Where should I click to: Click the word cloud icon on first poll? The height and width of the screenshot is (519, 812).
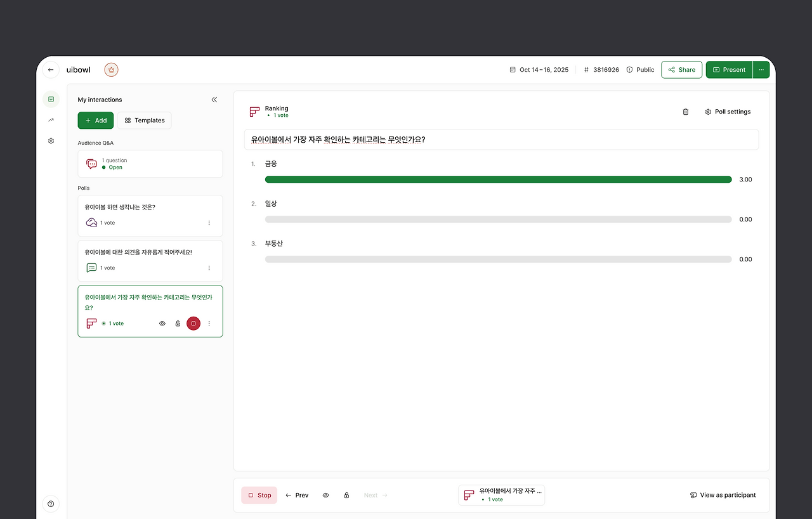pyautogui.click(x=91, y=223)
